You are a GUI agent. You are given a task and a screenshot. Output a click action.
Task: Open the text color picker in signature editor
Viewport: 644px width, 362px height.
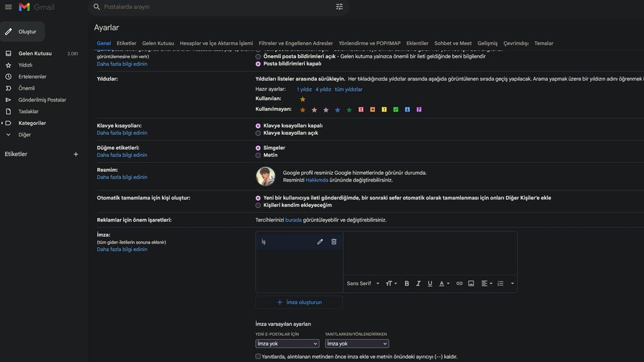click(x=441, y=283)
